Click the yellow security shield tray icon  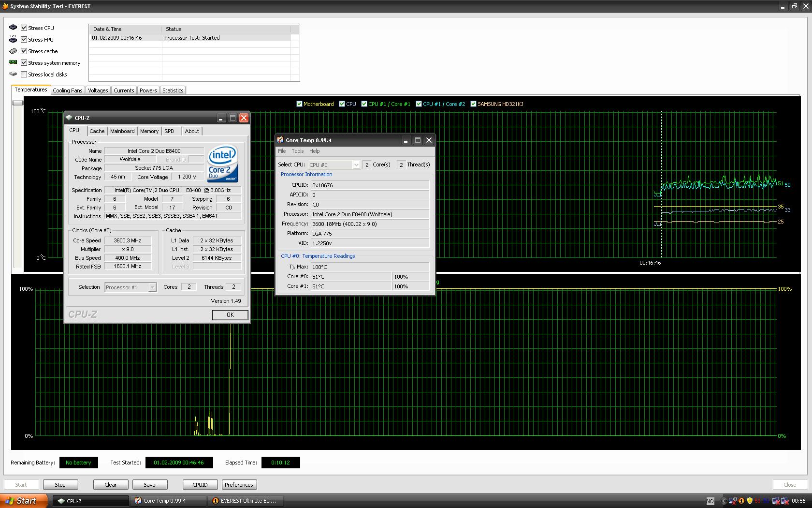click(750, 501)
